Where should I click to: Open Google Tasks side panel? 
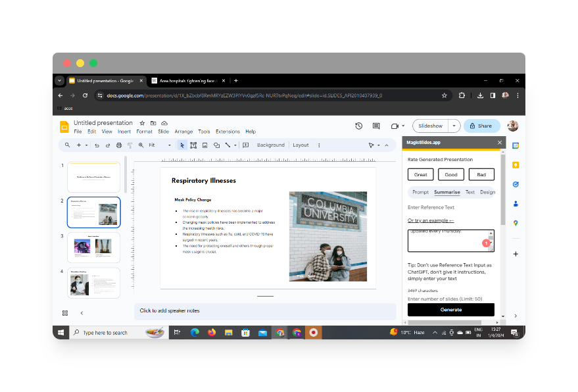click(x=516, y=184)
